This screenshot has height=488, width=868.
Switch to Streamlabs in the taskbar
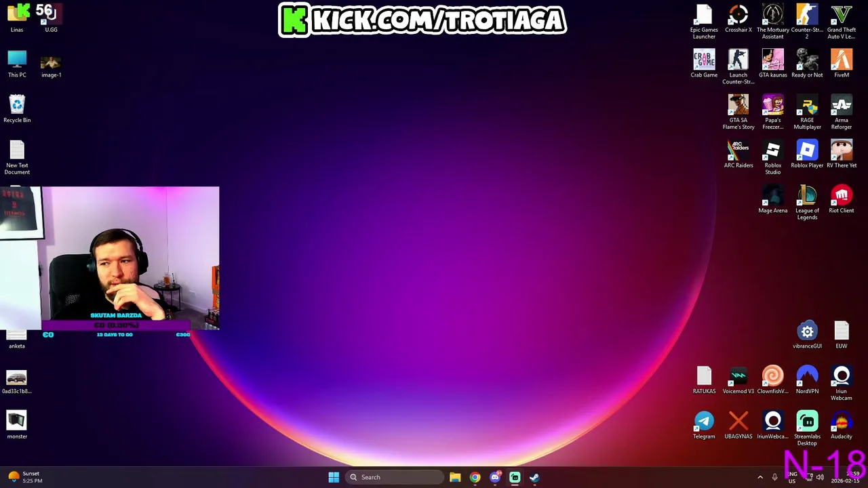[x=515, y=477]
